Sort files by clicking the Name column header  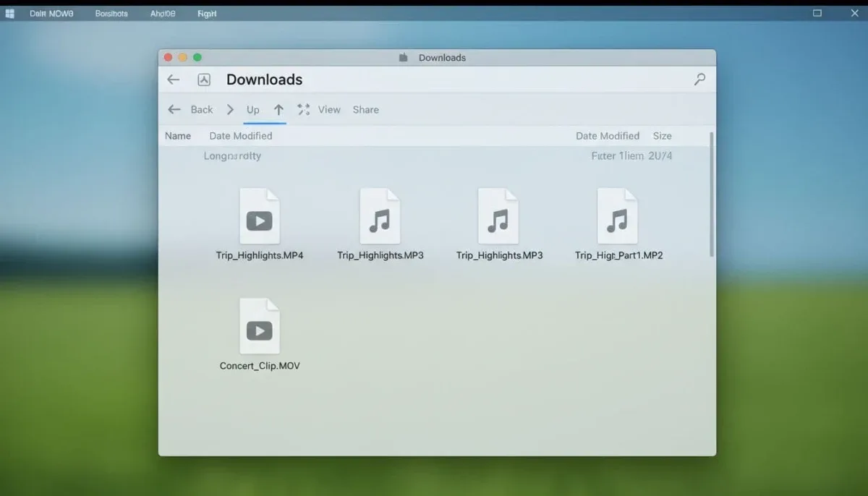(x=177, y=135)
